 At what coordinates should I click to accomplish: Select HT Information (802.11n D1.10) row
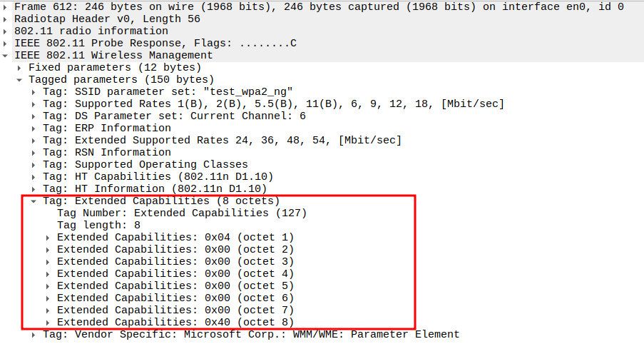click(158, 189)
